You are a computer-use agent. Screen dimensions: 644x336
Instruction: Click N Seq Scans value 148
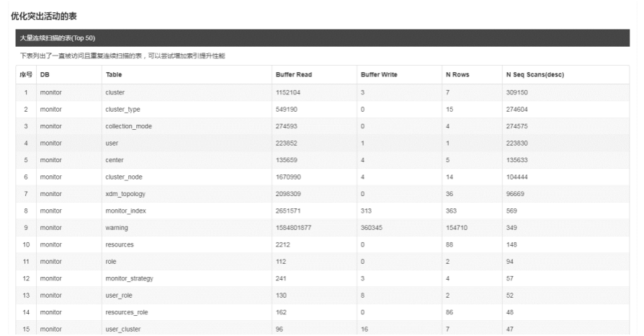511,244
